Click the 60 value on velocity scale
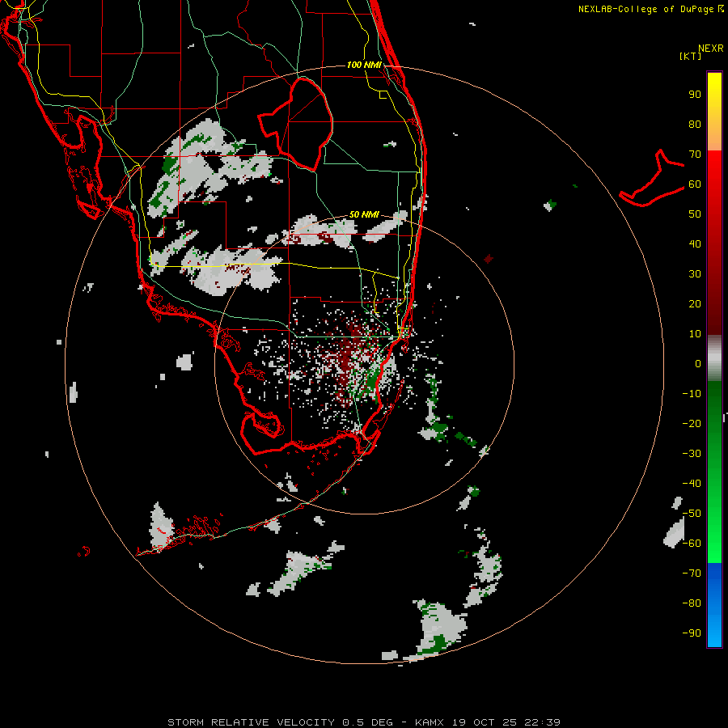The height and width of the screenshot is (728, 728). (x=695, y=184)
